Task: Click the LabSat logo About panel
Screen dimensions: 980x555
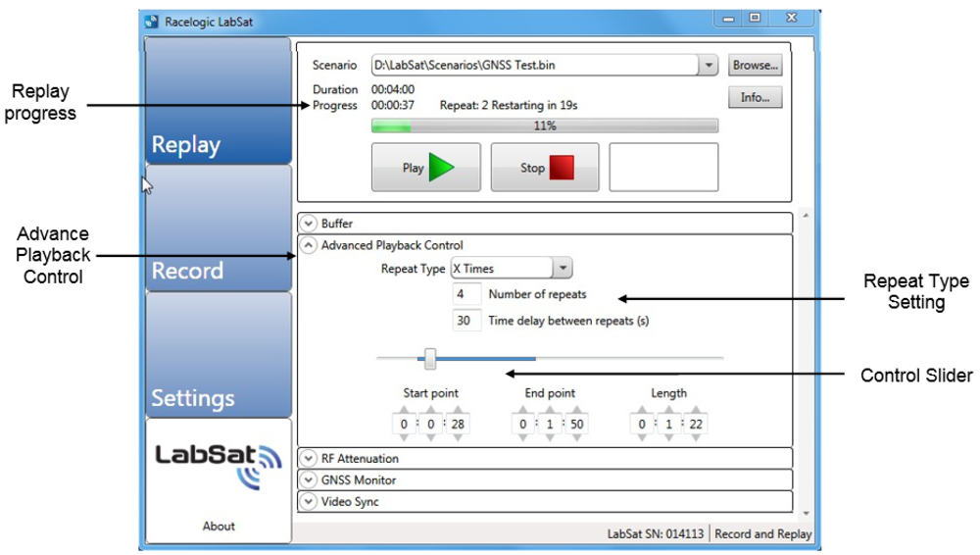Action: pyautogui.click(x=218, y=480)
